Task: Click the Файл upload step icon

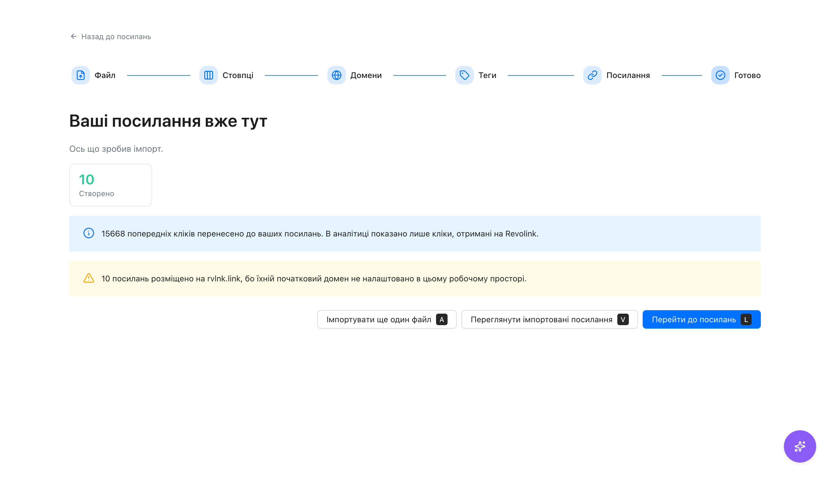Action: (x=80, y=75)
